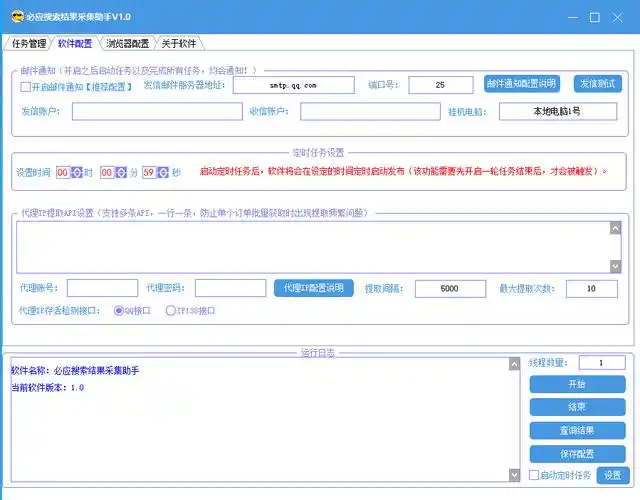The height and width of the screenshot is (500, 640).
Task: Select the IP138接口 radio button
Action: click(170, 311)
